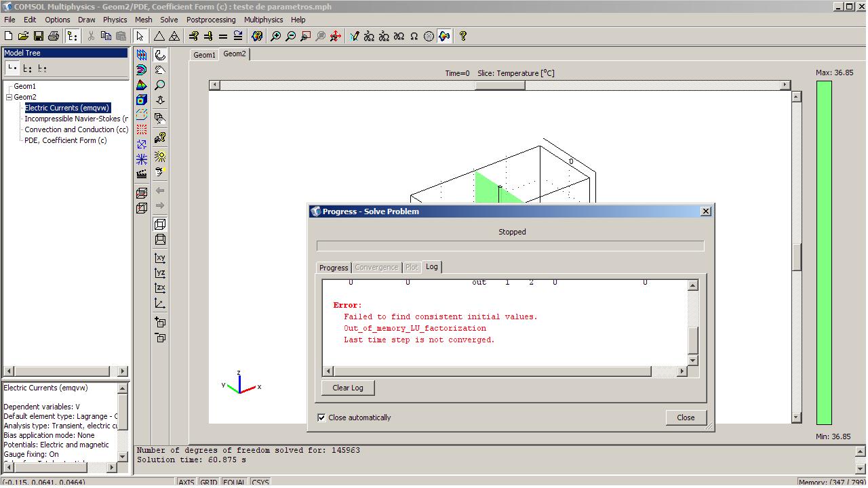Click the Zoom Out magnifier icon

pos(290,36)
